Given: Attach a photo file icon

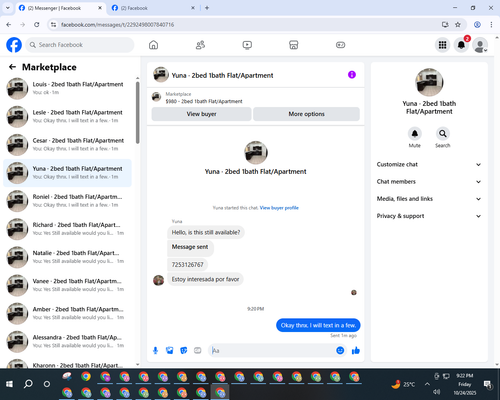Looking at the screenshot, I should click(170, 350).
